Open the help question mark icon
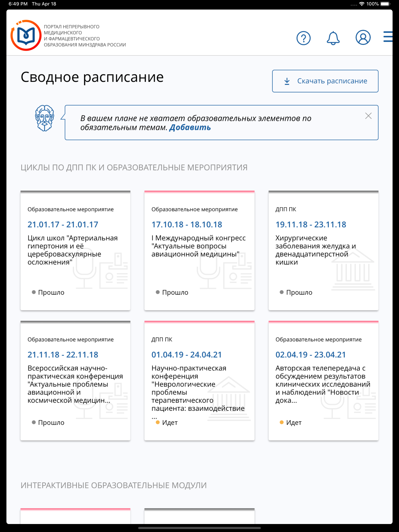This screenshot has width=399, height=532. coord(304,38)
